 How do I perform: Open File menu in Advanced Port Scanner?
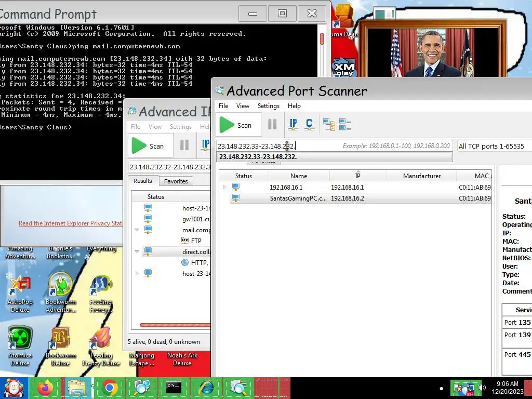click(223, 106)
